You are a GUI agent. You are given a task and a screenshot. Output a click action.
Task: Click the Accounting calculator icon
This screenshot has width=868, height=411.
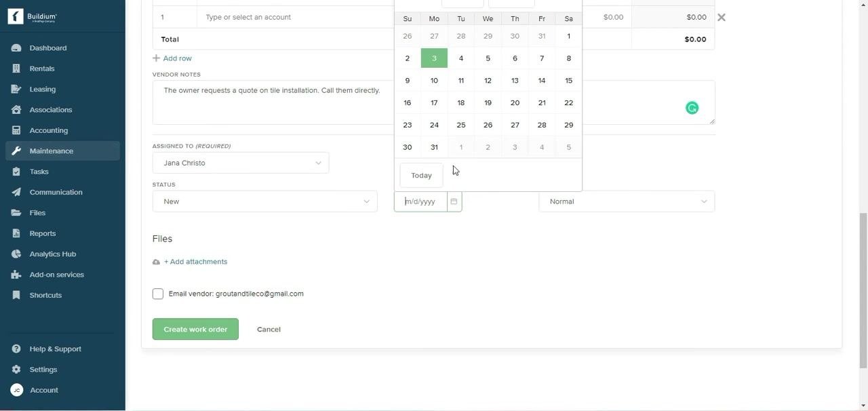point(16,130)
